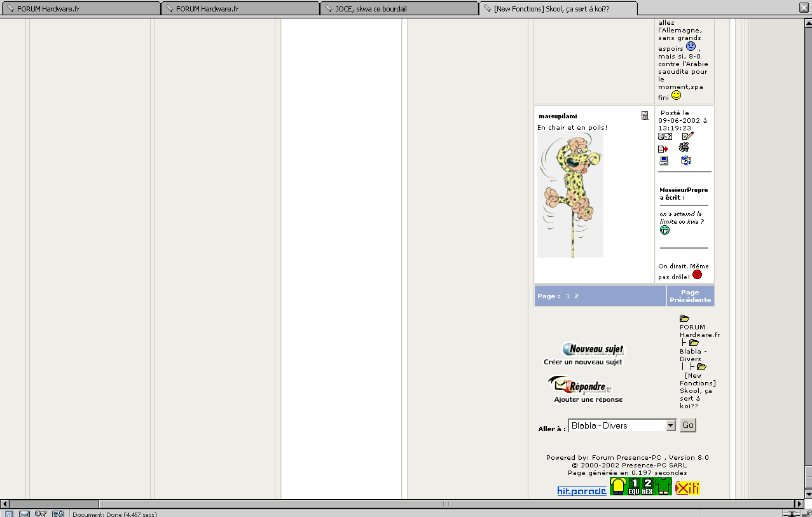Click the horizontal scrollbar right arrow
812x517 pixels.
(x=799, y=504)
